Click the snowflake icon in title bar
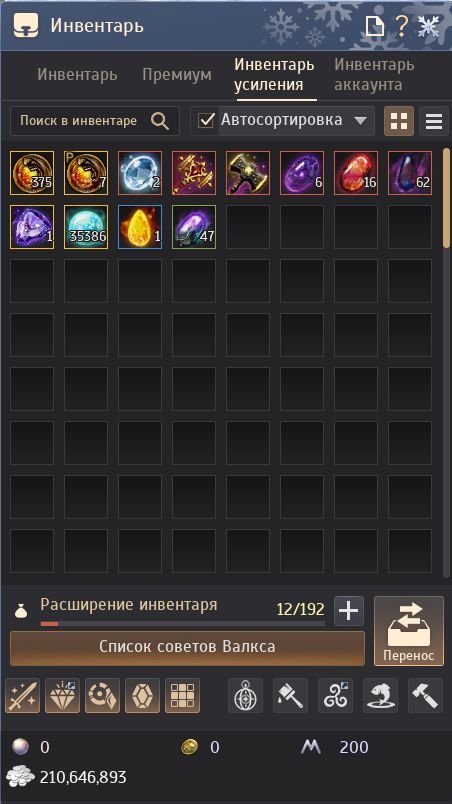Screen dimensions: 452x804 coord(428,26)
